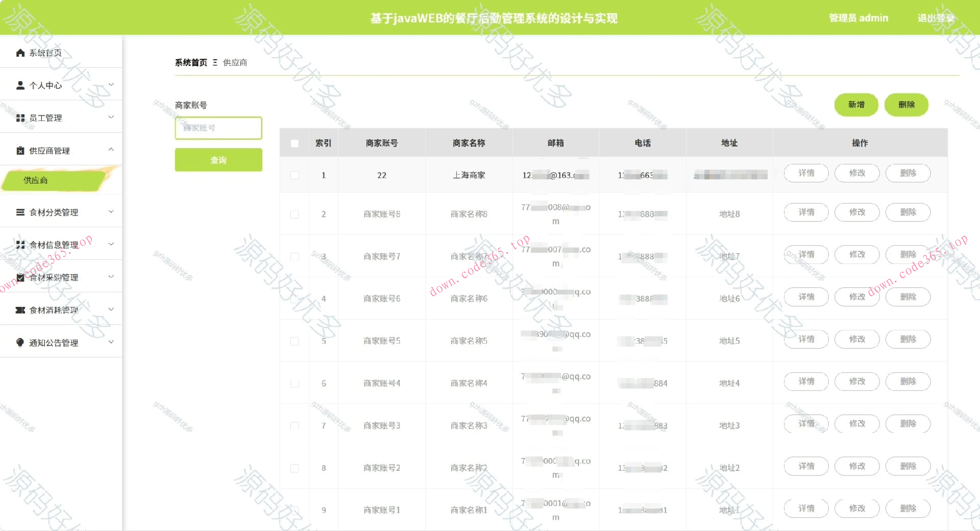The width and height of the screenshot is (980, 531).
Task: Check the box for 商家账号3 row
Action: coord(295,426)
